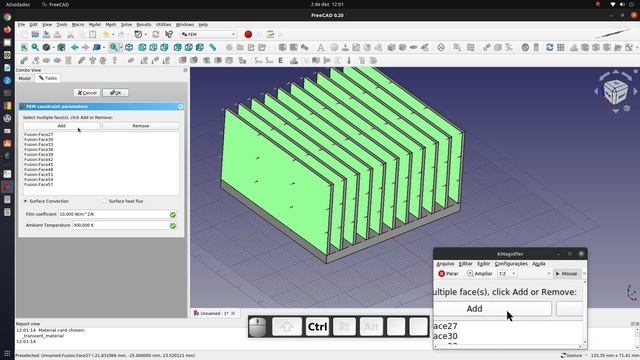This screenshot has height=360, width=640.
Task: Click the macro editor notepad icon
Action: pos(270,35)
